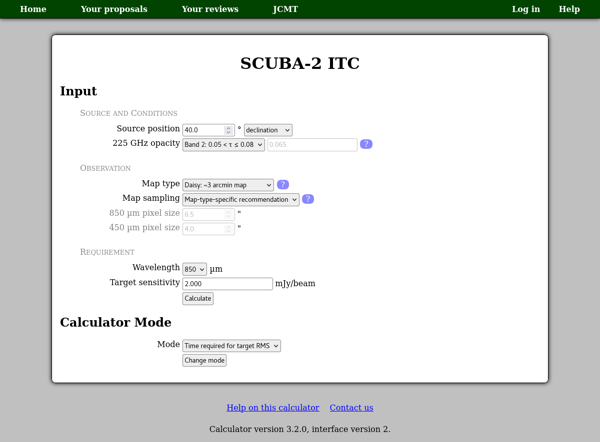
Task: Click the Source and Conditions section label
Action: [129, 113]
